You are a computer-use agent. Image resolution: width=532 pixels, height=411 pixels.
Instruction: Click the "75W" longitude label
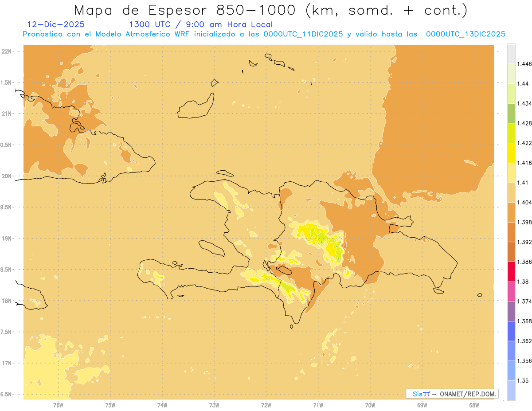[x=110, y=405]
